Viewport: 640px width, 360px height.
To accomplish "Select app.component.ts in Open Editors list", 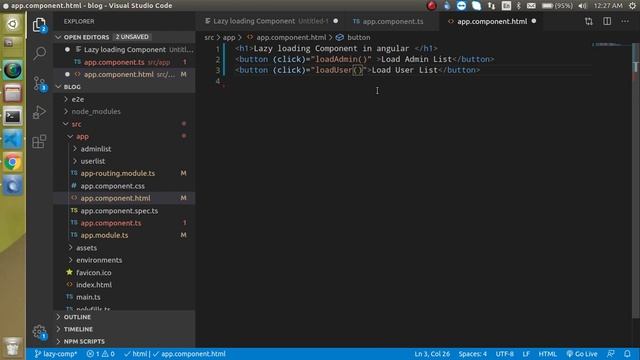I will [124, 62].
